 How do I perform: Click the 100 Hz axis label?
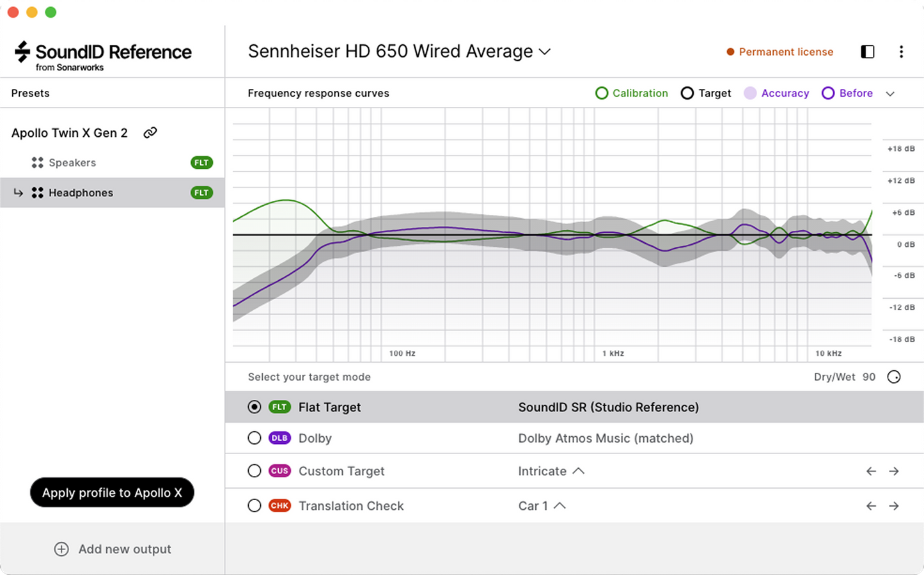click(402, 353)
